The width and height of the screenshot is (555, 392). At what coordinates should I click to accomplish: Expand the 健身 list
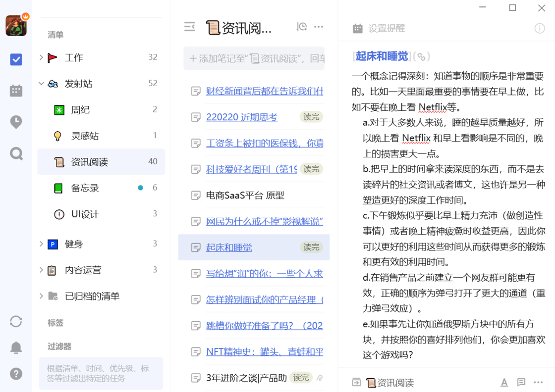pyautogui.click(x=42, y=244)
